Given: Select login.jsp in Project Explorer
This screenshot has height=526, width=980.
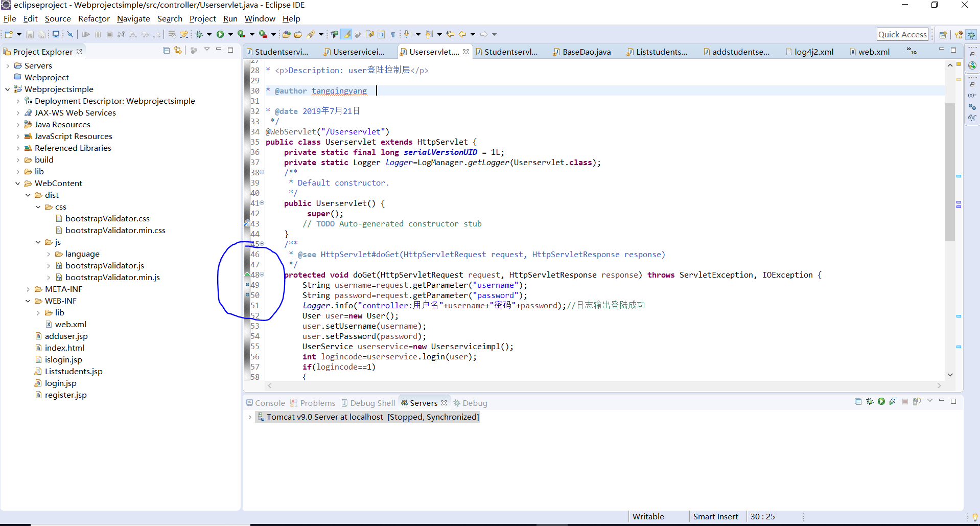Looking at the screenshot, I should click(55, 383).
